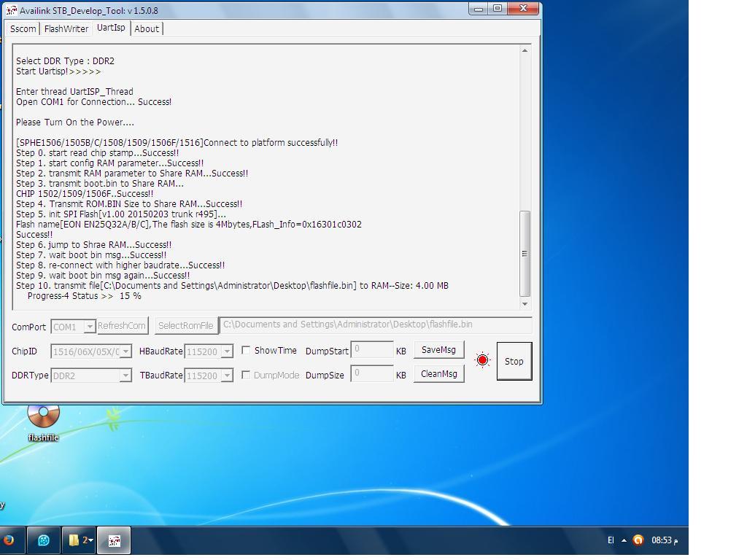Click the log scrollbar thumb
The image size is (747, 560).
pyautogui.click(x=525, y=253)
